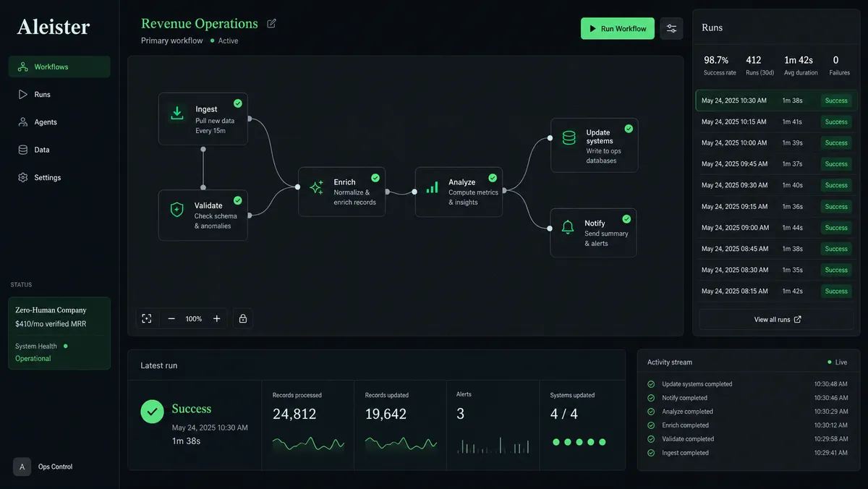The image size is (868, 489).
Task: Zoom out the canvas with minus button
Action: 171,318
